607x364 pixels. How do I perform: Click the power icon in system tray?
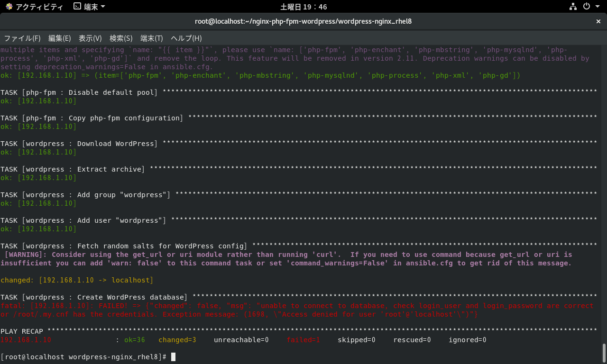[586, 7]
